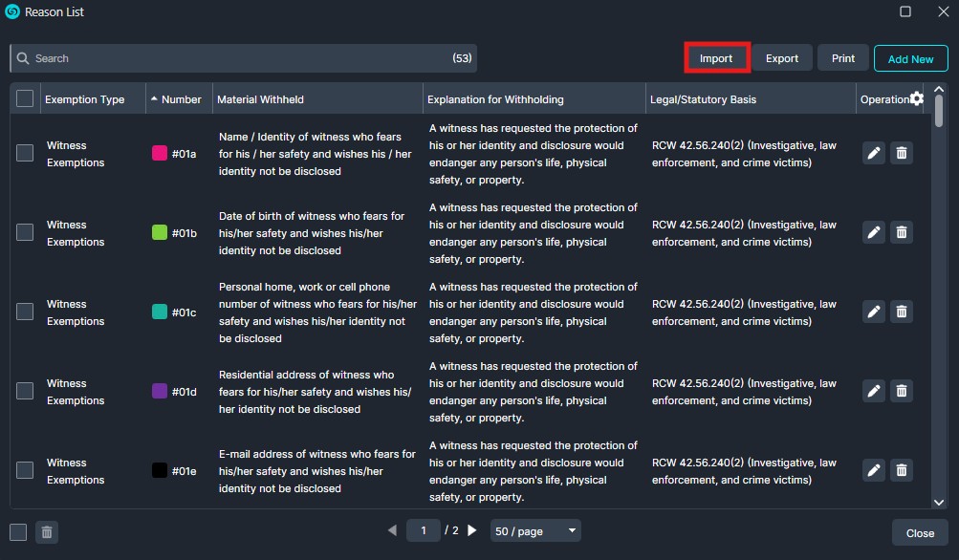Open the 50 / page dropdown
This screenshot has width=959, height=560.
coord(534,530)
